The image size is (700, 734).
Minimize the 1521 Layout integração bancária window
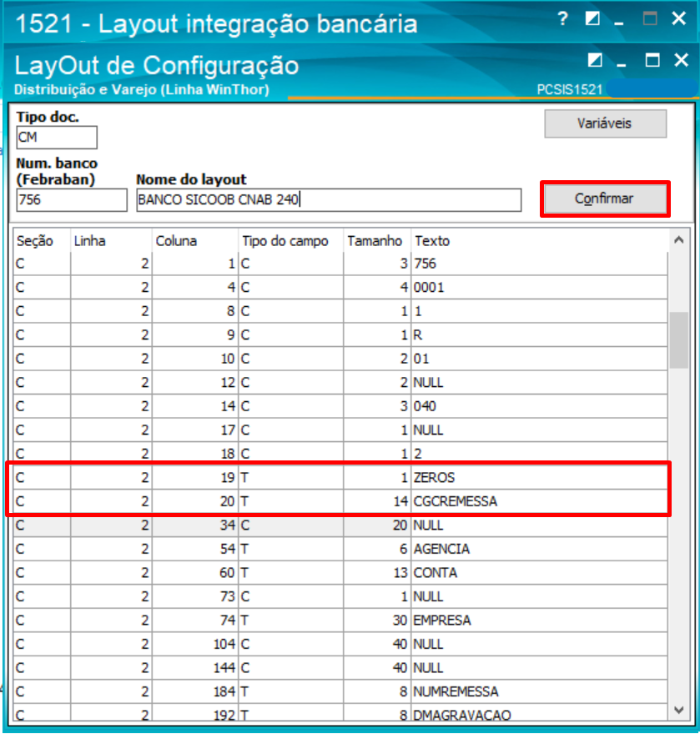tap(619, 23)
